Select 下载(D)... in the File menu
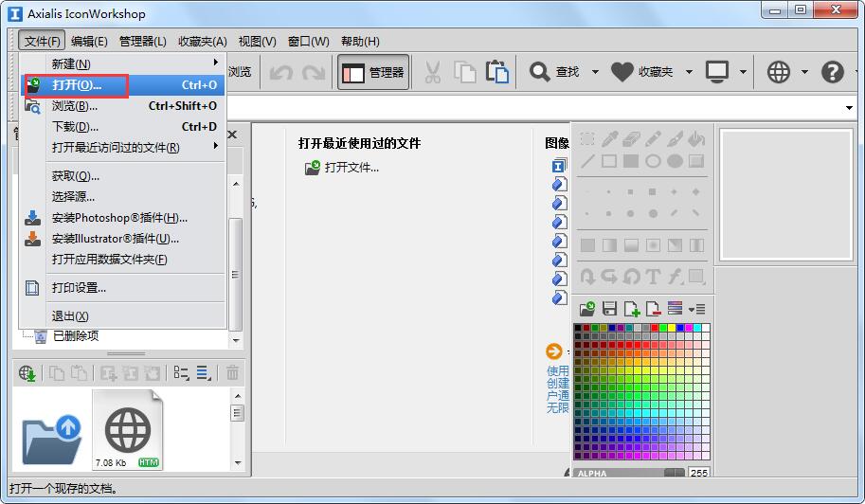865x504 pixels. (x=122, y=127)
